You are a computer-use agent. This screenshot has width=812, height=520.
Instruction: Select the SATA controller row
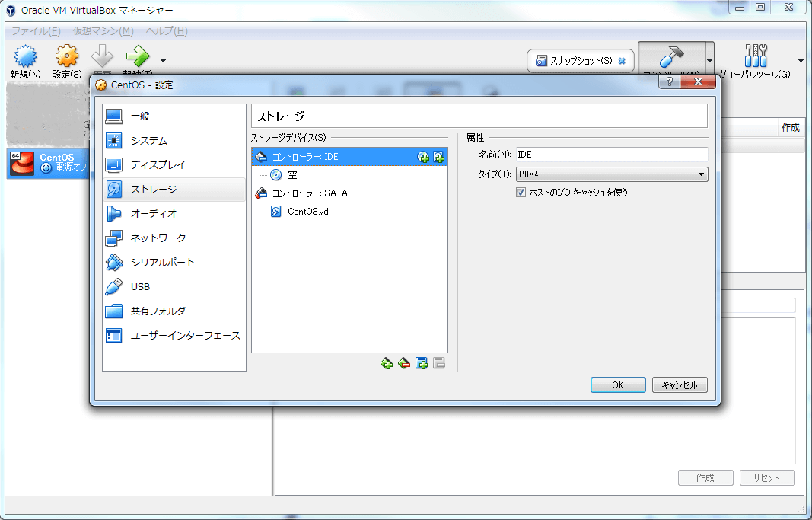(349, 193)
